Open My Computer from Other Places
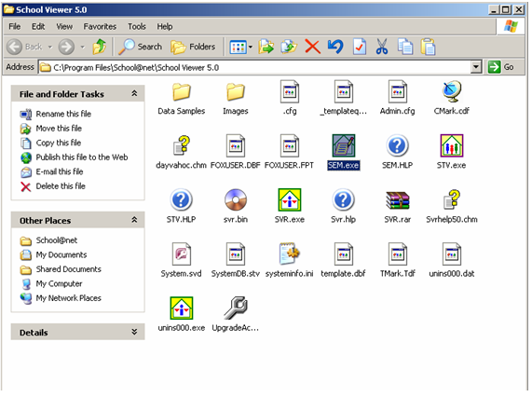 point(59,283)
